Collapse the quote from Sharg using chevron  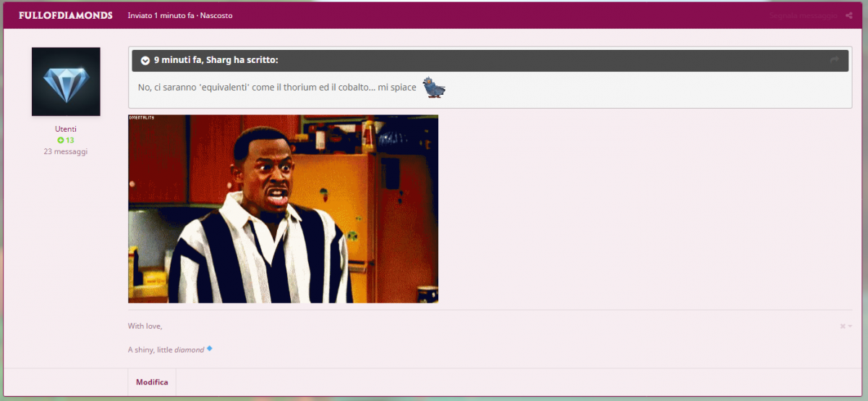click(145, 60)
